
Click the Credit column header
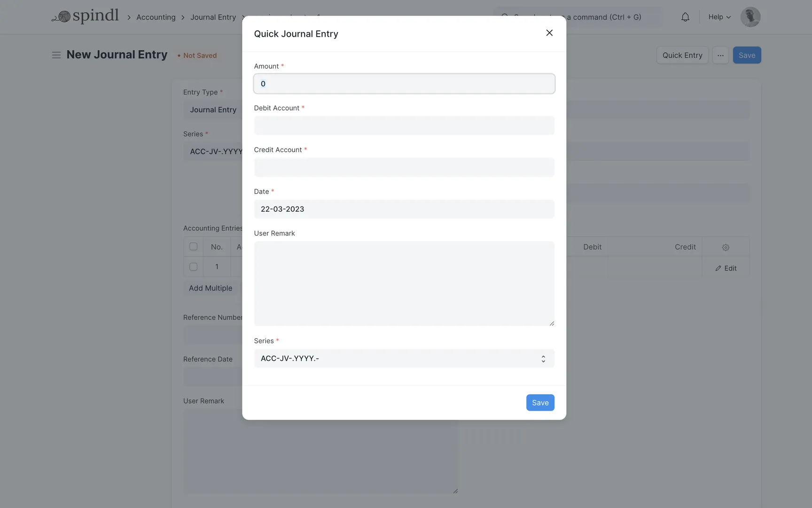pos(685,247)
